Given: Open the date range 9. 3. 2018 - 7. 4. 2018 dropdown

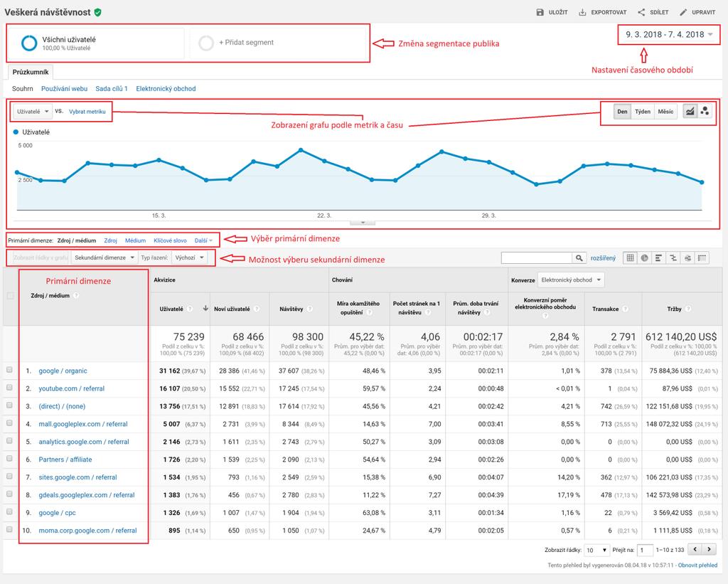Looking at the screenshot, I should coord(668,34).
